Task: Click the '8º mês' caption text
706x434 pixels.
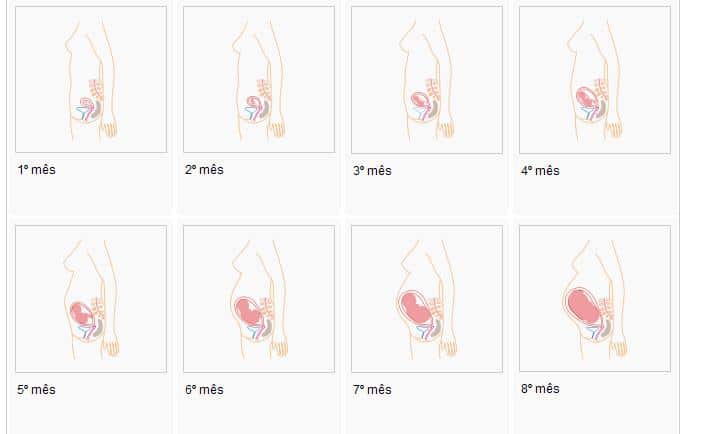Action: (540, 389)
